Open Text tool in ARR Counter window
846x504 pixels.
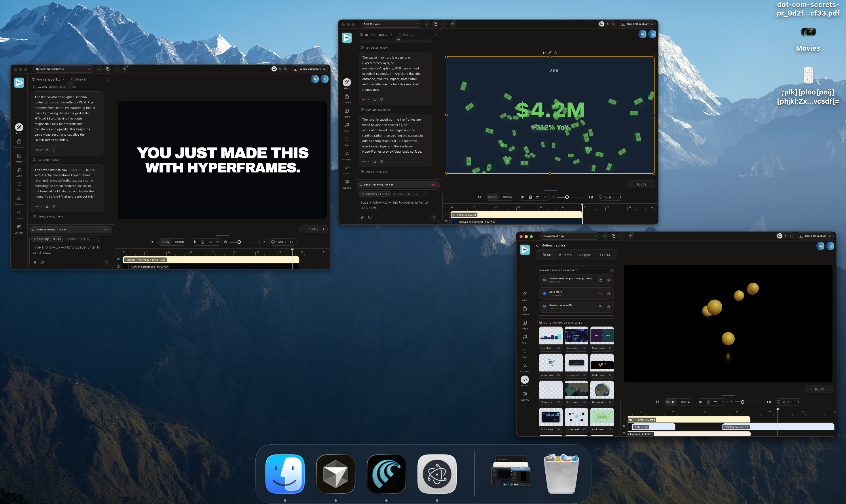[347, 141]
